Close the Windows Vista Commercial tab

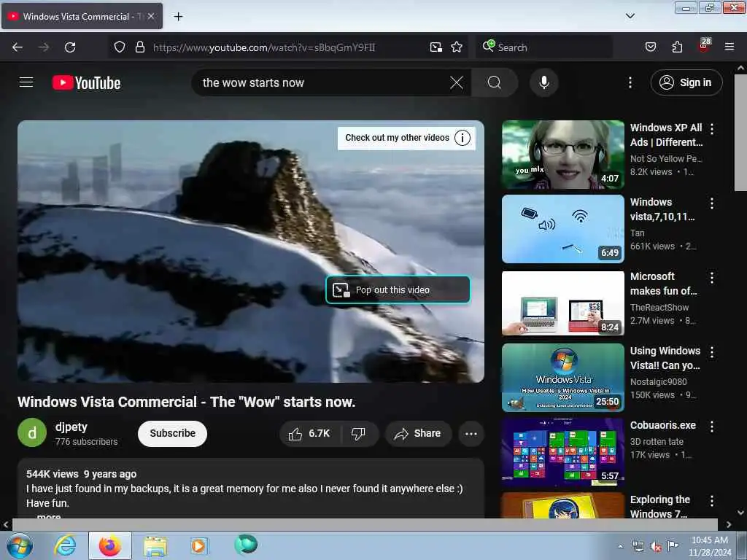(151, 16)
